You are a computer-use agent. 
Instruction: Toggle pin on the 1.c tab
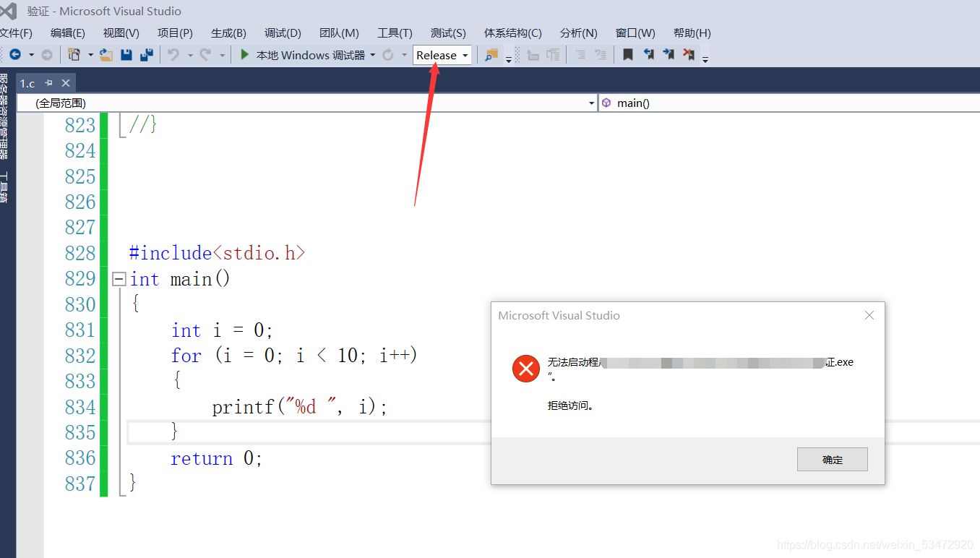click(49, 83)
